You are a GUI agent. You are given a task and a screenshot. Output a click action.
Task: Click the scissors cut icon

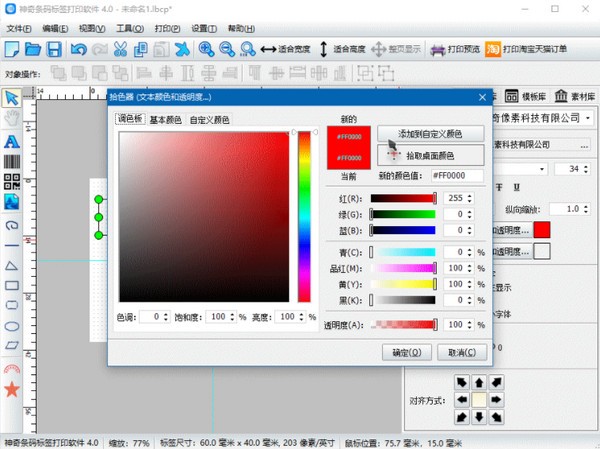121,49
